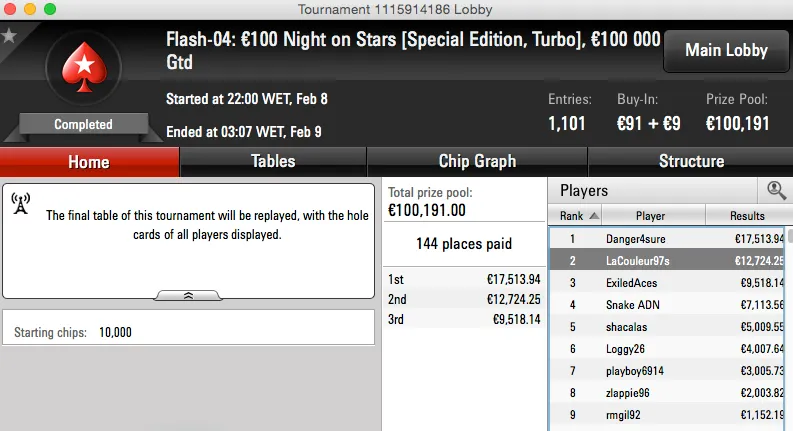Click the green maximize window button
Screen dimensions: 793x431
click(49, 9)
